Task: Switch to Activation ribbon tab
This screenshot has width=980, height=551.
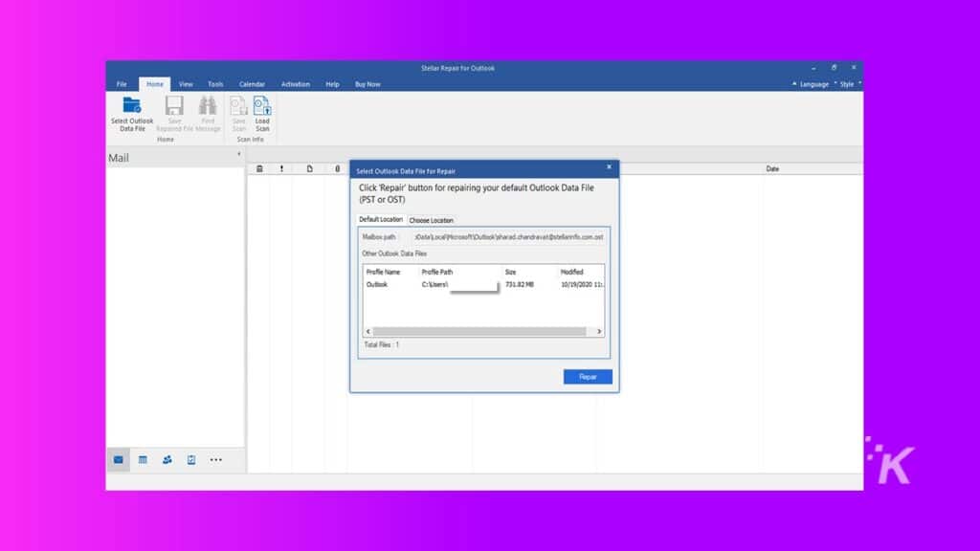Action: coord(295,84)
